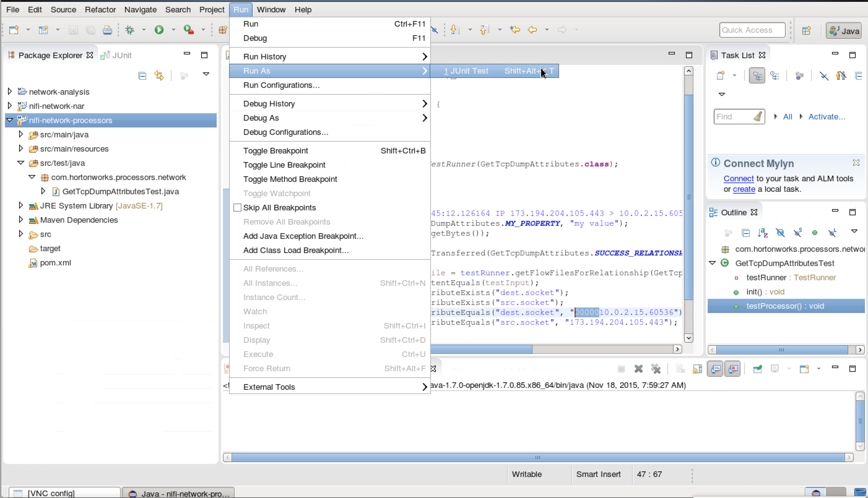This screenshot has width=868, height=498.
Task: Click Link with Editor icon
Action: tap(159, 75)
